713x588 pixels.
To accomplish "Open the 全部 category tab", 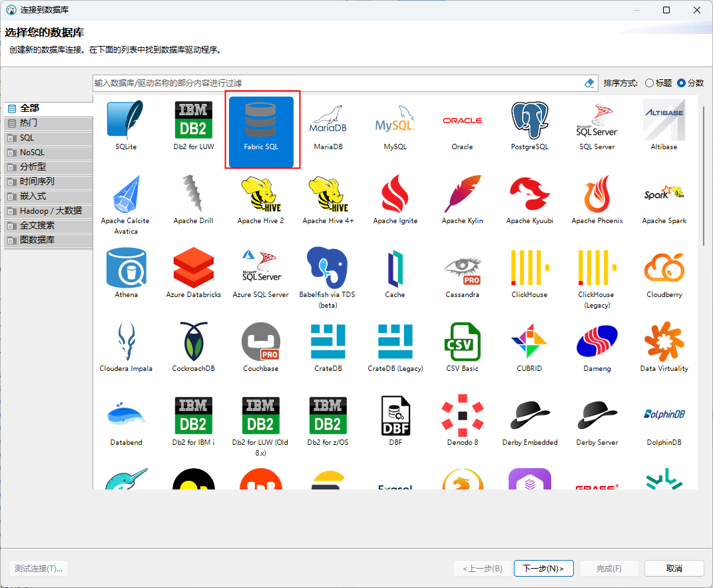I will click(48, 109).
